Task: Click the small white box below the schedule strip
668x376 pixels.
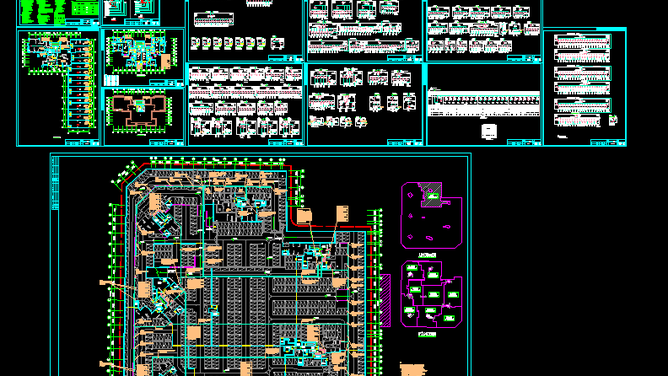Action: point(488,131)
